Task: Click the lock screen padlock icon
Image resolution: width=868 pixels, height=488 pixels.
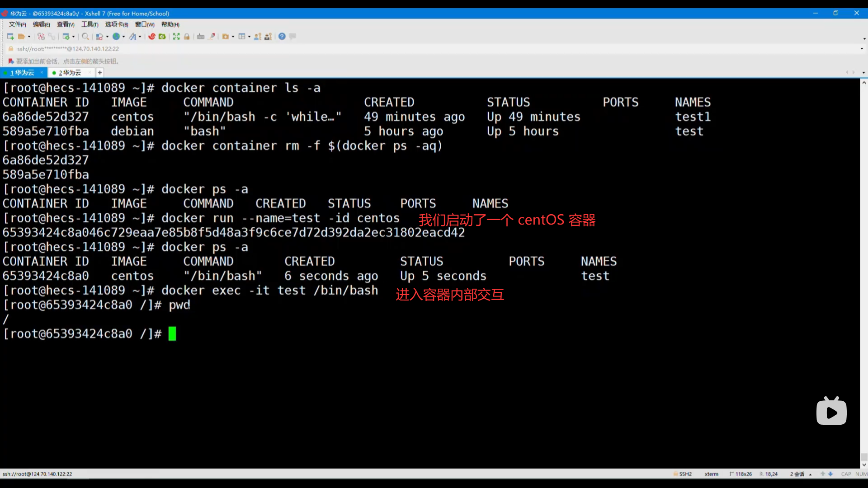Action: click(x=187, y=37)
